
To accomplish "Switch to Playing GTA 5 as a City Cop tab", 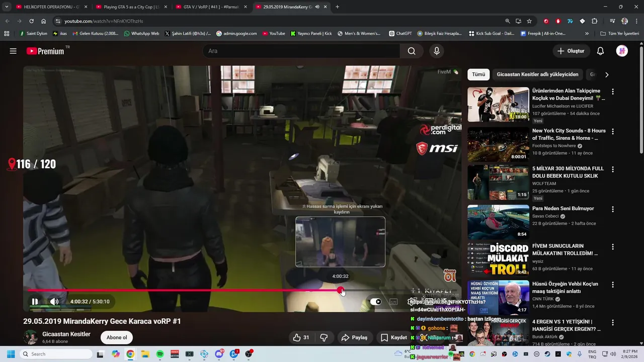I will (x=131, y=7).
